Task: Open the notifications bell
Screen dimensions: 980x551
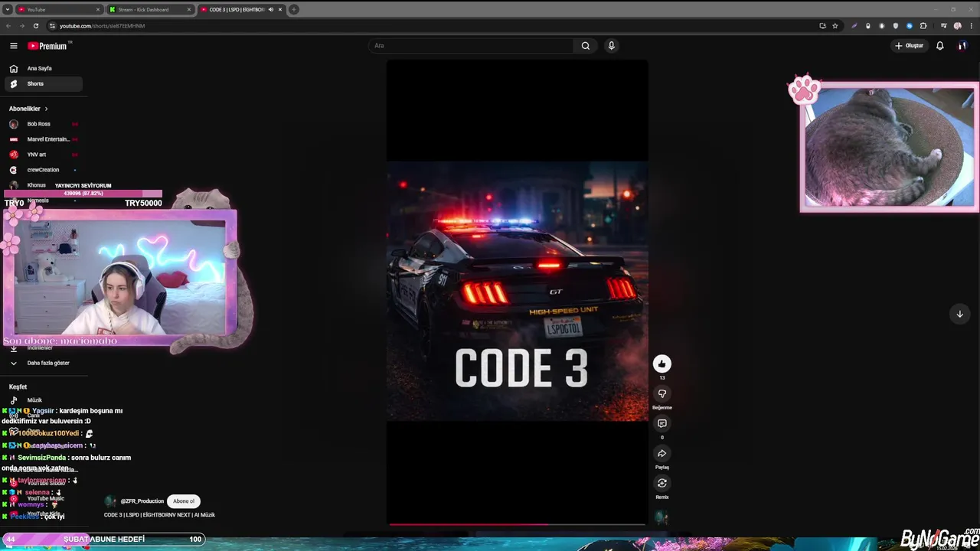Action: pos(940,46)
